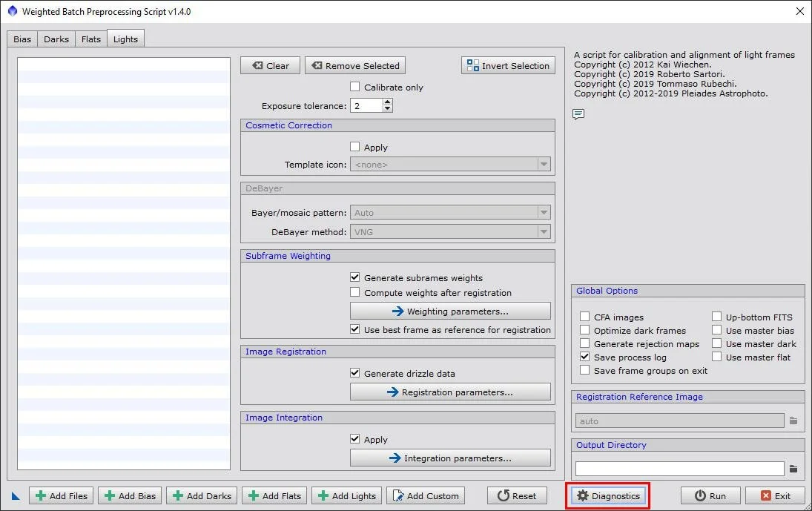Select the Lights tab
The image size is (812, 511).
[126, 39]
